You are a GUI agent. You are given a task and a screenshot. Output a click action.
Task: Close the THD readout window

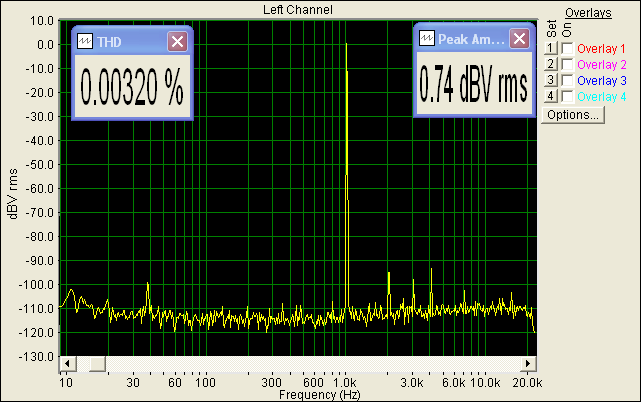pos(177,41)
